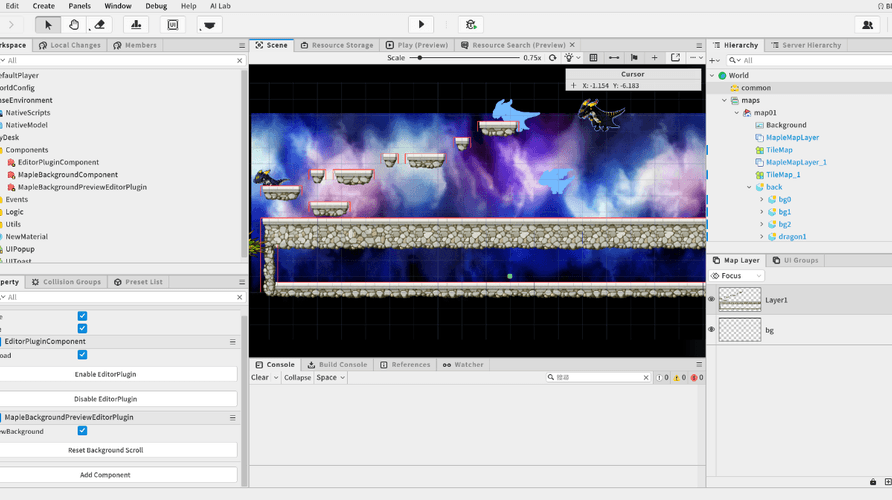Click the flag marker icon
The width and height of the screenshot is (892, 500).
pyautogui.click(x=634, y=57)
